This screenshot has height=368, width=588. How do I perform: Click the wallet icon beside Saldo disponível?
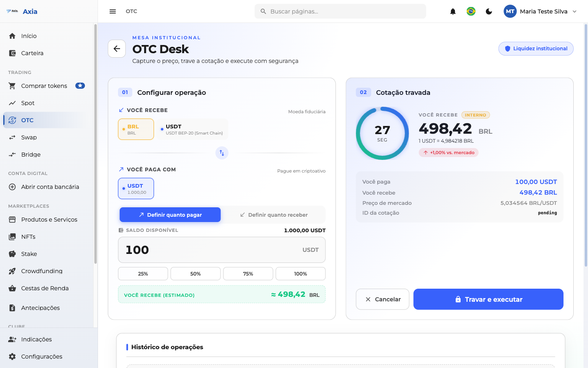coord(121,230)
